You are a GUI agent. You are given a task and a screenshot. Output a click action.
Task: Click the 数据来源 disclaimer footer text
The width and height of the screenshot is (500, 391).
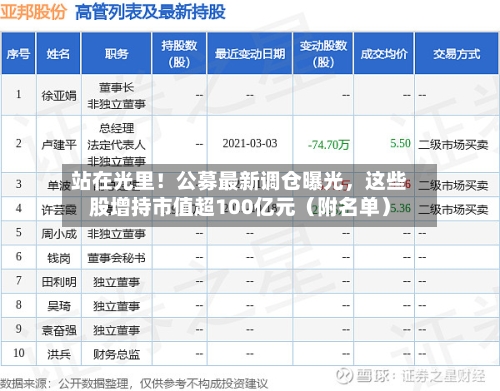(134, 384)
